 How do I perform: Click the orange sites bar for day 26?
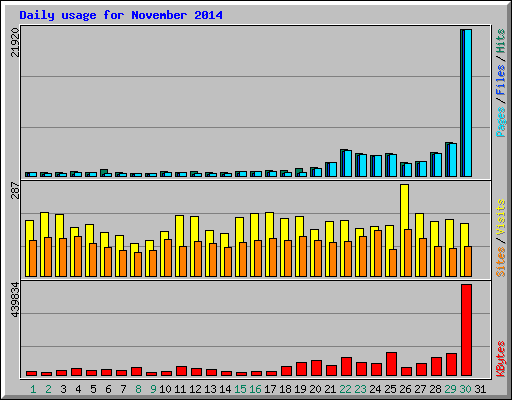(408, 253)
